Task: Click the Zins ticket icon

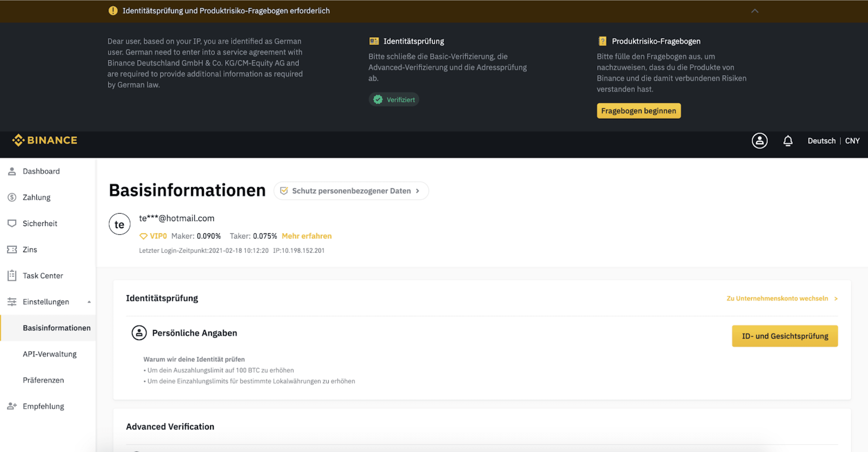Action: pyautogui.click(x=12, y=249)
